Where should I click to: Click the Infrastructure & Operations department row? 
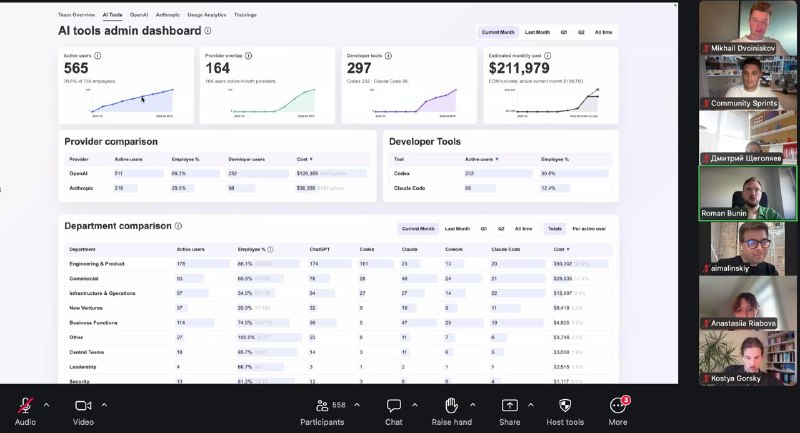point(338,293)
